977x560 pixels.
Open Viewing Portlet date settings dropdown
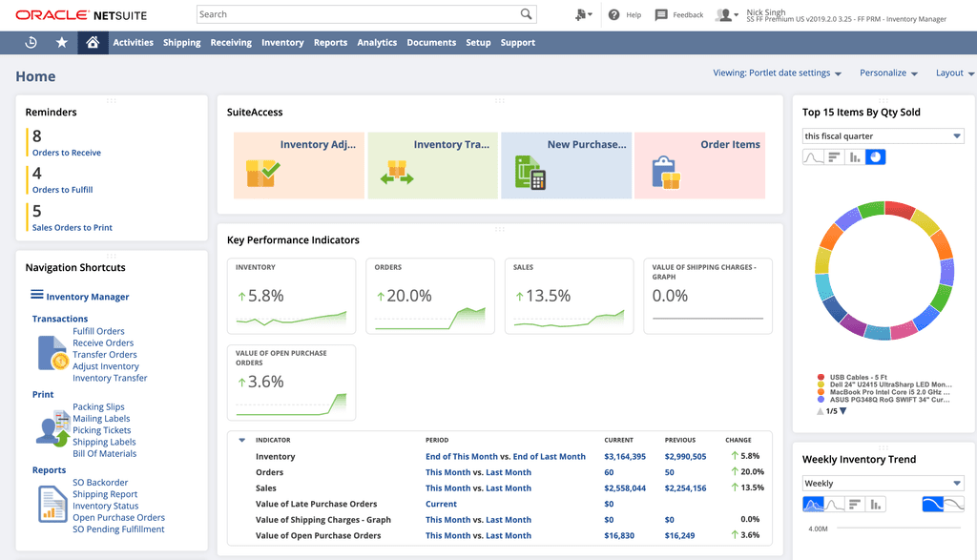coord(777,73)
